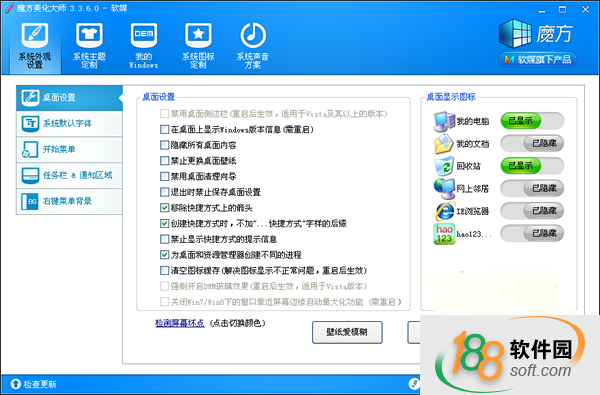The height and width of the screenshot is (395, 600).
Task: Click the 我的电脑 computer icon
Action: tap(444, 121)
